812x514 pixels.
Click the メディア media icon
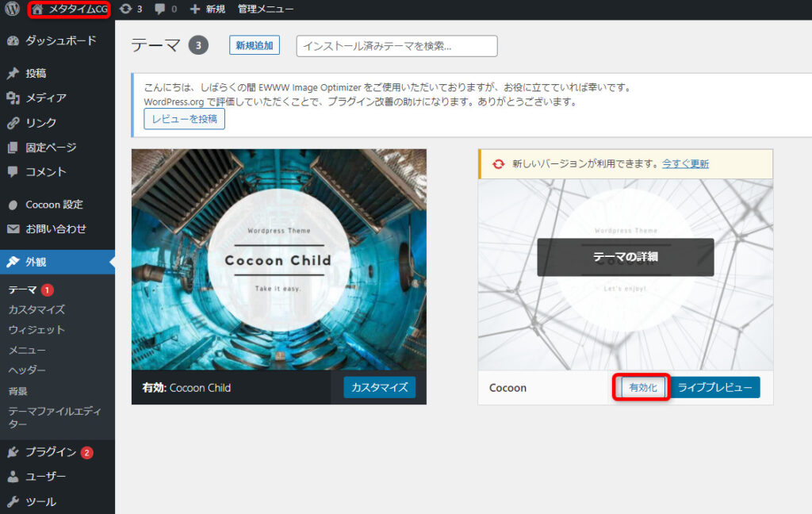tap(13, 98)
